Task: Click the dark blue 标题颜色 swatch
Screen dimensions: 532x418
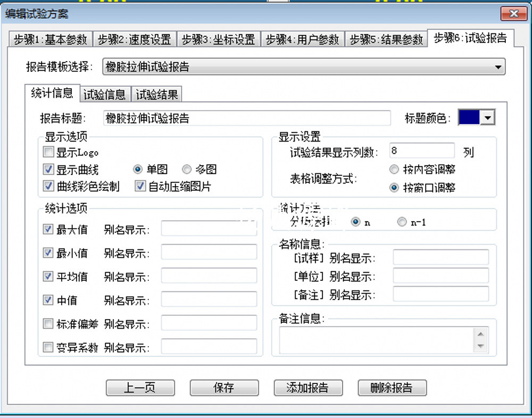Action: pyautogui.click(x=469, y=118)
